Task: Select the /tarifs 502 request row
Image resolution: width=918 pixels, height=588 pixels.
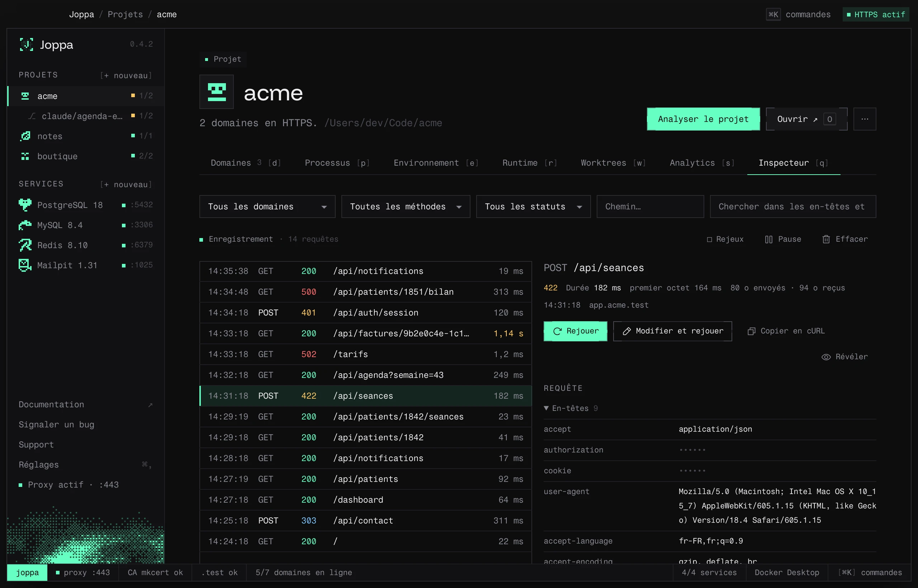Action: tap(365, 354)
